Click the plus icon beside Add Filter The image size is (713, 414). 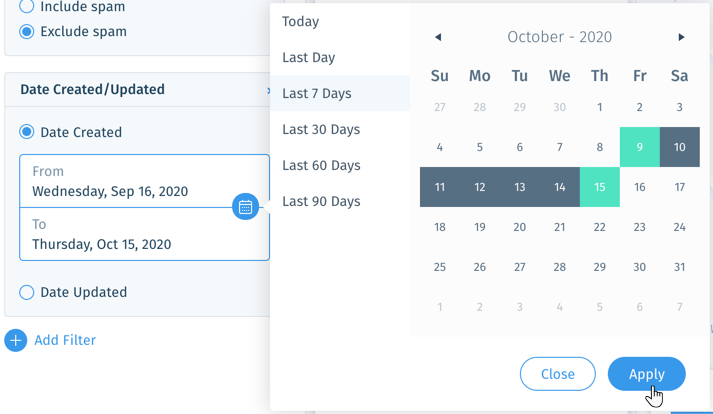[x=15, y=340]
